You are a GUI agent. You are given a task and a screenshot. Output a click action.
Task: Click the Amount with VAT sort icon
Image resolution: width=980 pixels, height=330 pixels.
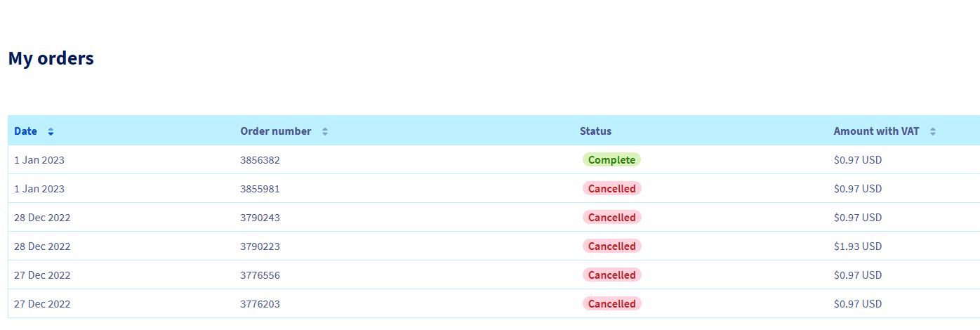pyautogui.click(x=933, y=131)
